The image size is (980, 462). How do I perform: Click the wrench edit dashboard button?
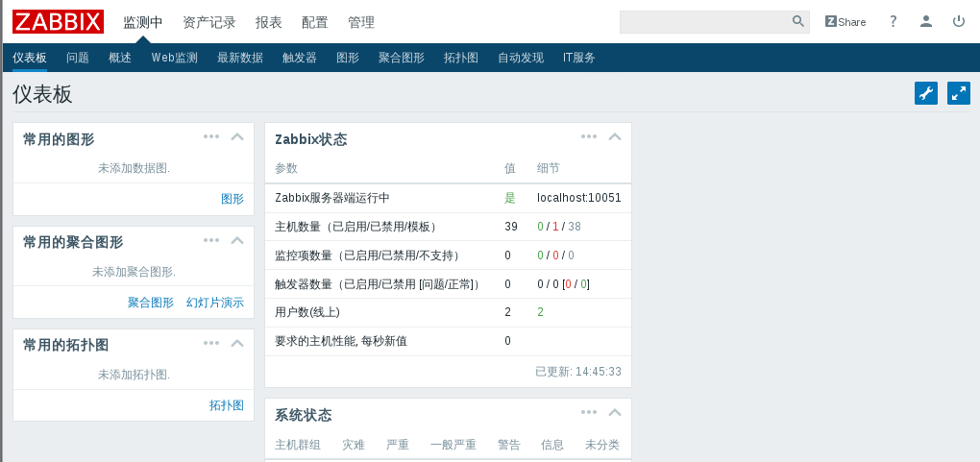(926, 93)
